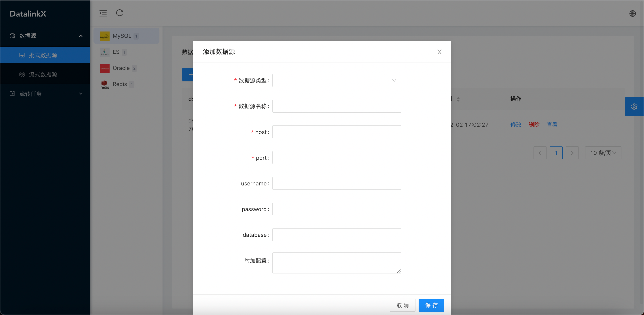Click the host input field
This screenshot has height=315, width=644.
(x=337, y=132)
